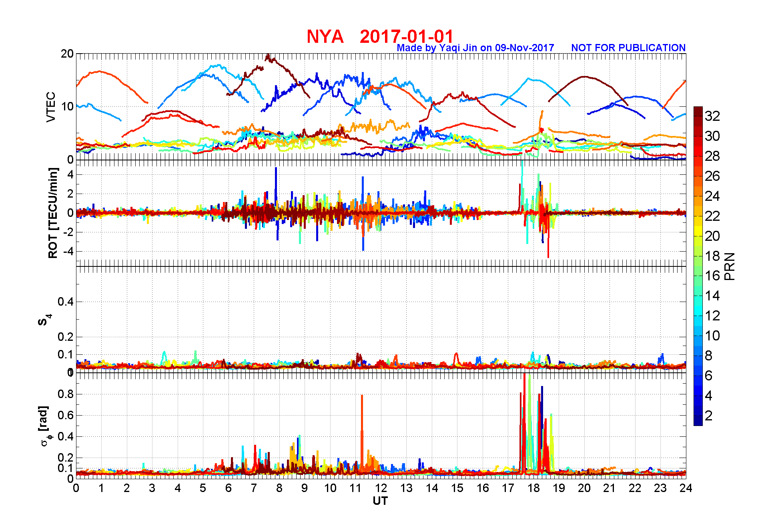Click colorbar tick label 14
The image size is (762, 532).
pyautogui.click(x=712, y=296)
